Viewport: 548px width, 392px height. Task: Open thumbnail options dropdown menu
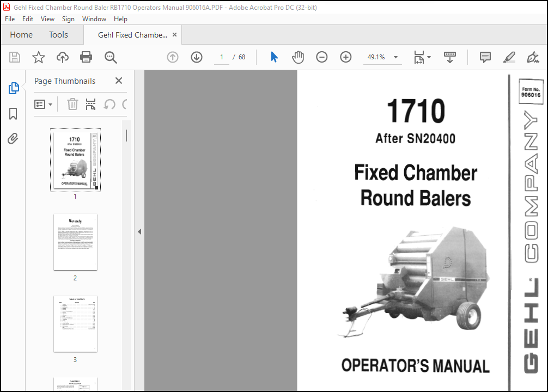[x=44, y=104]
